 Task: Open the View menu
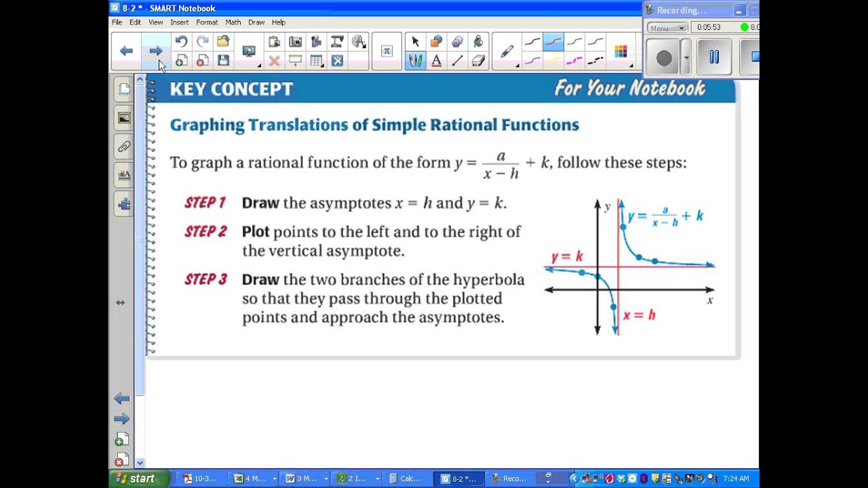(156, 22)
